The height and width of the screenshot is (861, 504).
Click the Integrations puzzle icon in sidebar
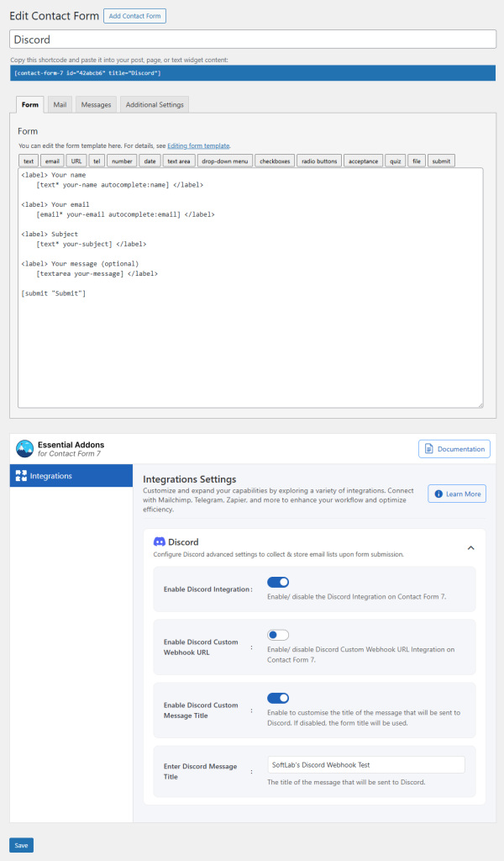21,476
